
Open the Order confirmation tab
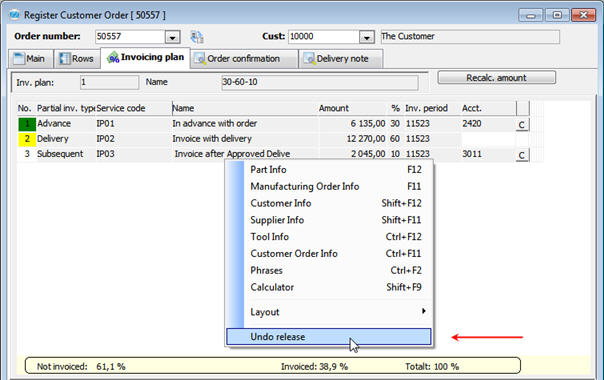point(244,59)
